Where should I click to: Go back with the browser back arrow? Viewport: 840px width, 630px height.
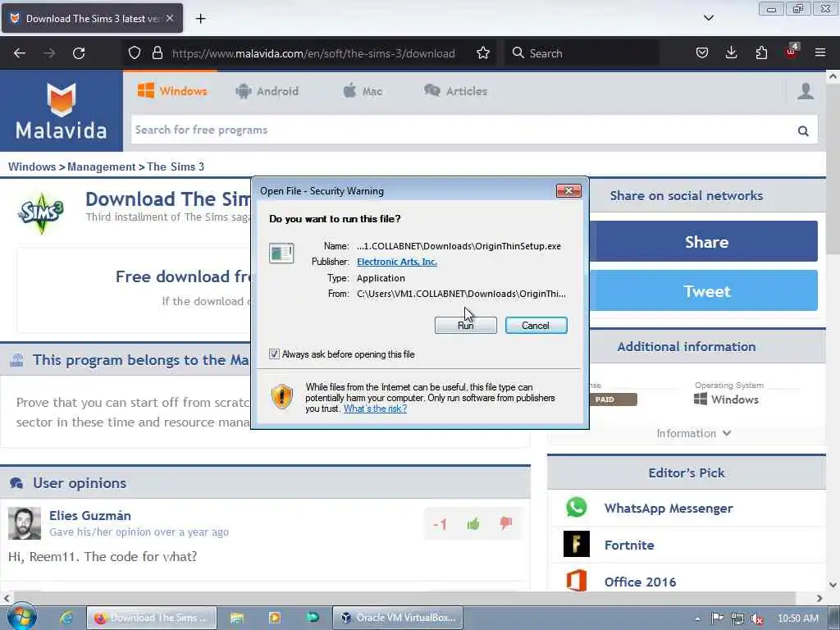(x=20, y=53)
